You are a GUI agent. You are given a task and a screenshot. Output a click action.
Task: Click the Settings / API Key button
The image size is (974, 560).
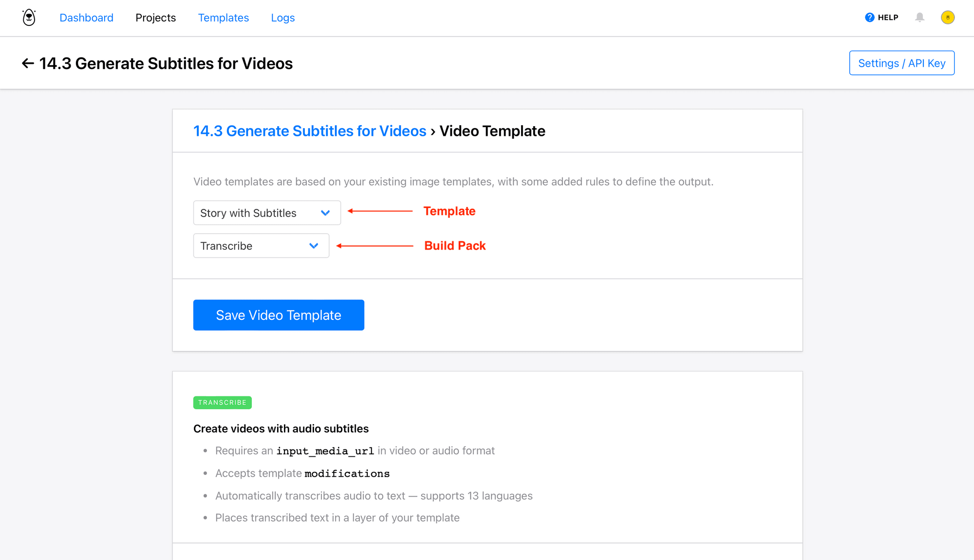(x=902, y=63)
